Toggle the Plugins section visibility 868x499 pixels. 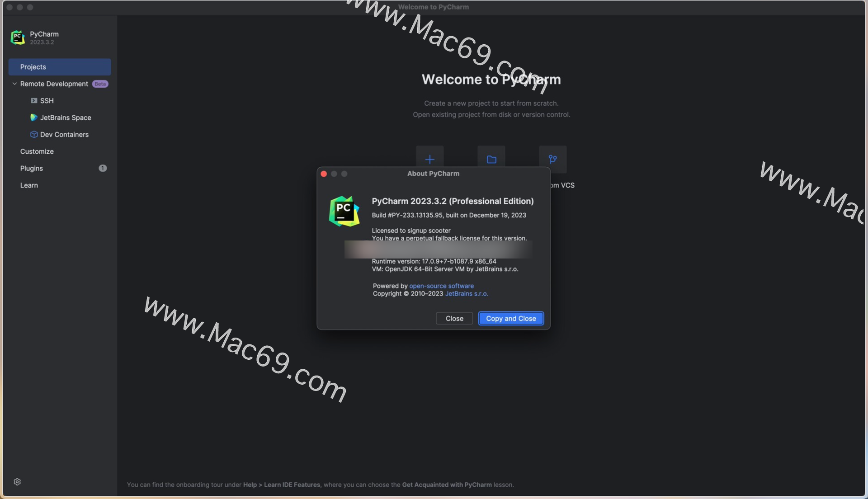pos(32,168)
